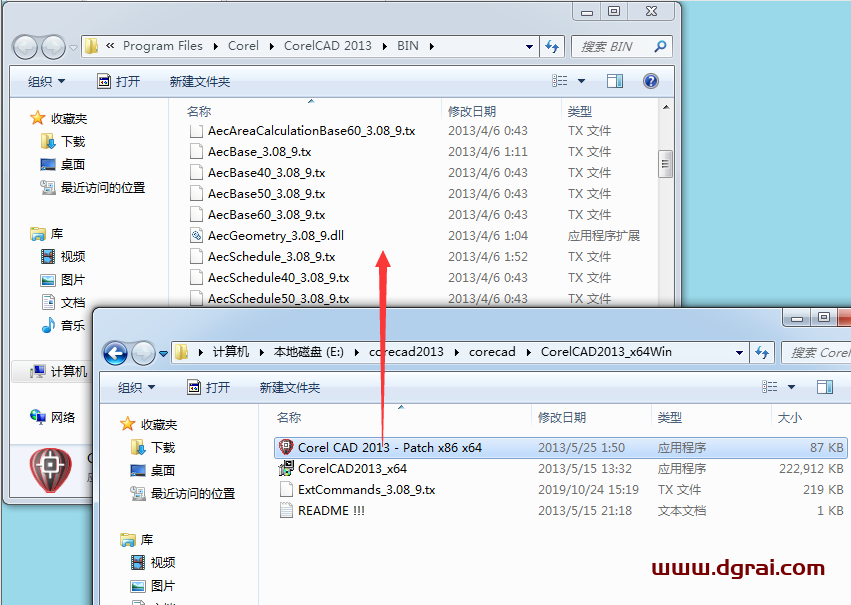Open address history dropdown in front window
The width and height of the screenshot is (851, 605).
point(739,353)
